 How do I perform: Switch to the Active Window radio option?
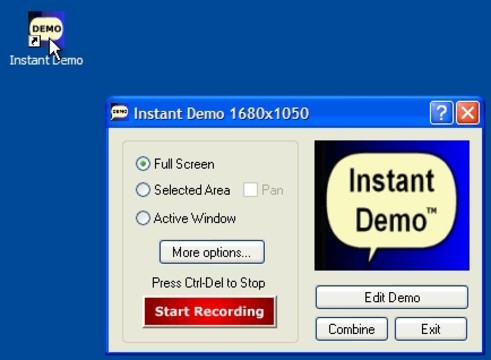coord(143,218)
